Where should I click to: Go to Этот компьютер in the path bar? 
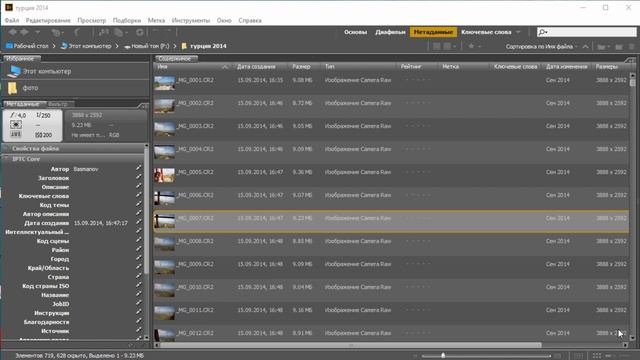[x=86, y=46]
